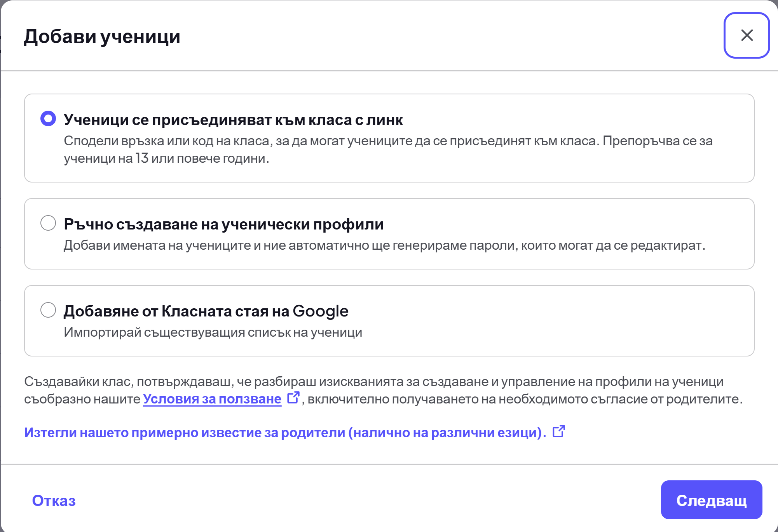Click the Следващ button
Screen dimensions: 778x532
pyautogui.click(x=711, y=500)
